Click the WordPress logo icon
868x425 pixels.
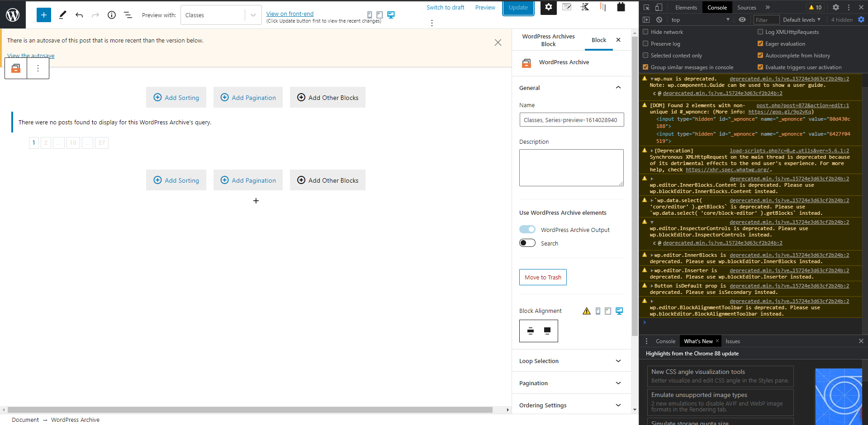click(x=13, y=15)
